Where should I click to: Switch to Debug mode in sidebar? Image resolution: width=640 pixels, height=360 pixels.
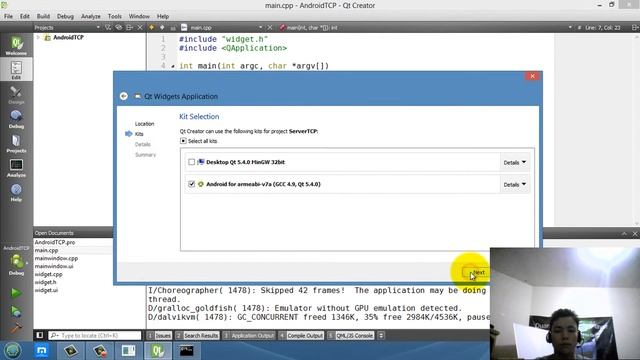16,119
